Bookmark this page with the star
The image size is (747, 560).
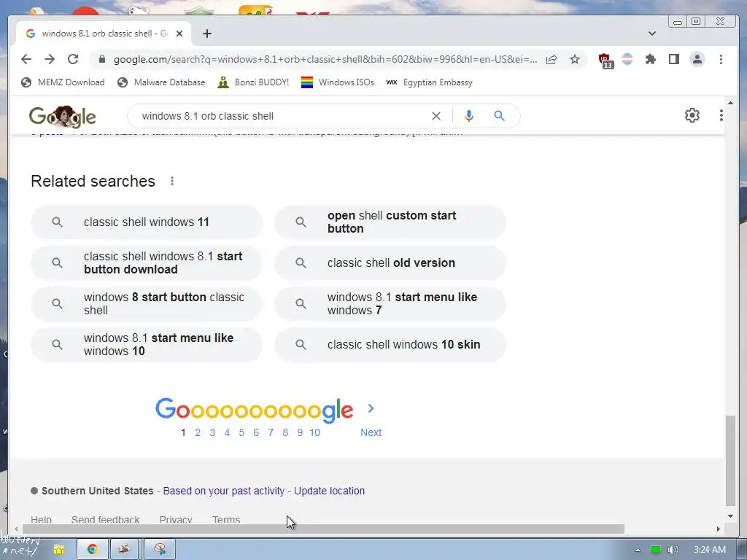(575, 59)
